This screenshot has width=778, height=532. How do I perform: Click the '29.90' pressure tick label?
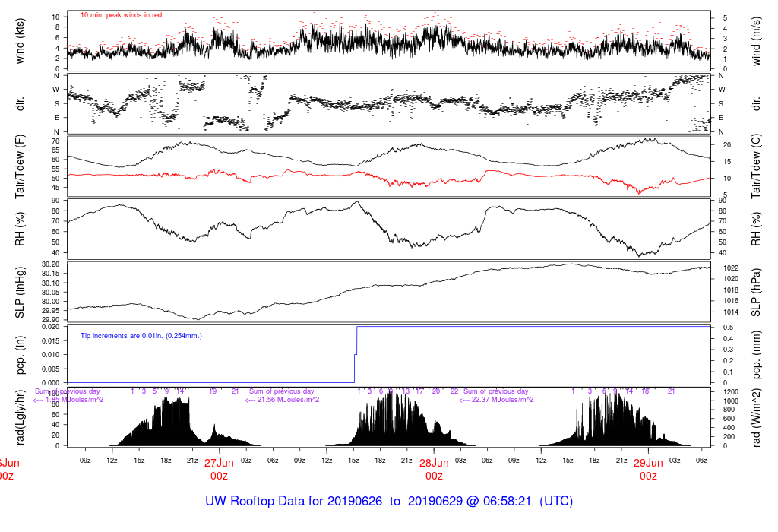[50, 320]
